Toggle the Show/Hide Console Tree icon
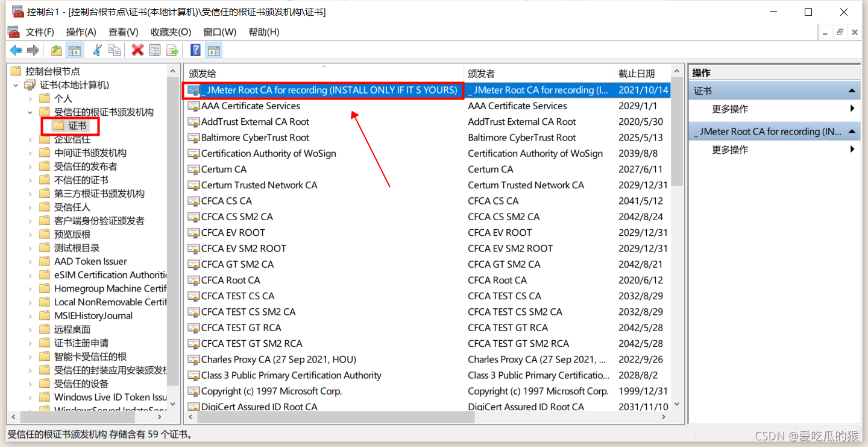Screen dimensions: 868x447 pos(74,51)
